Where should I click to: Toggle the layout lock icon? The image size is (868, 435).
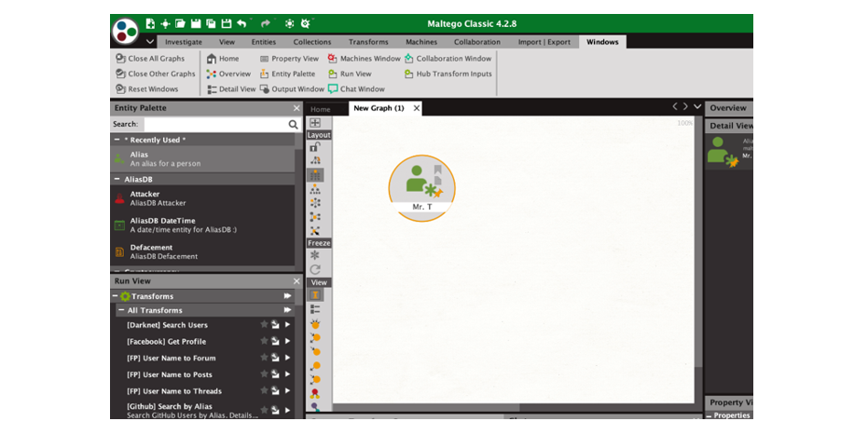tap(315, 147)
